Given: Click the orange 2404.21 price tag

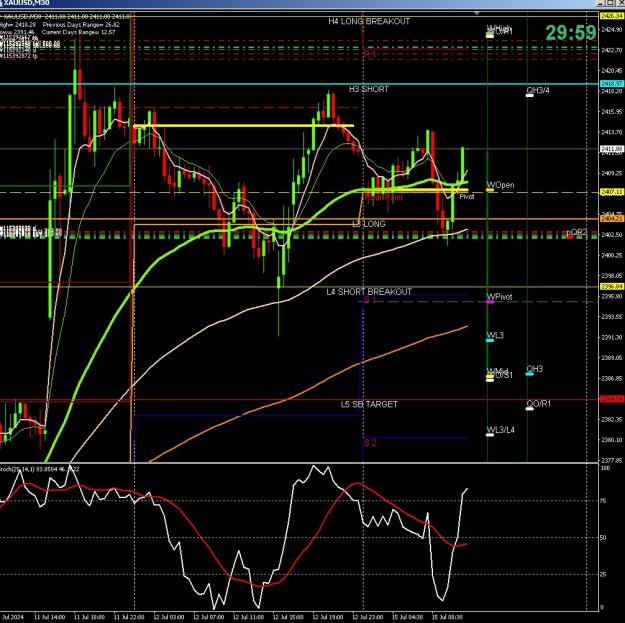Looking at the screenshot, I should [611, 219].
